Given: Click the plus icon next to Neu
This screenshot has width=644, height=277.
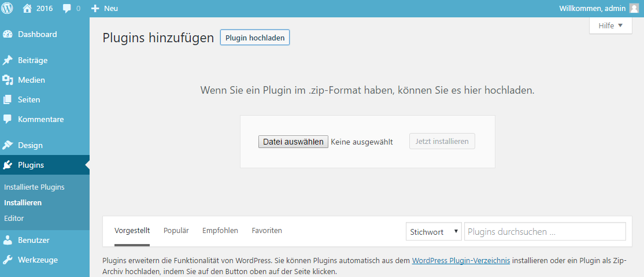Looking at the screenshot, I should click(x=95, y=9).
